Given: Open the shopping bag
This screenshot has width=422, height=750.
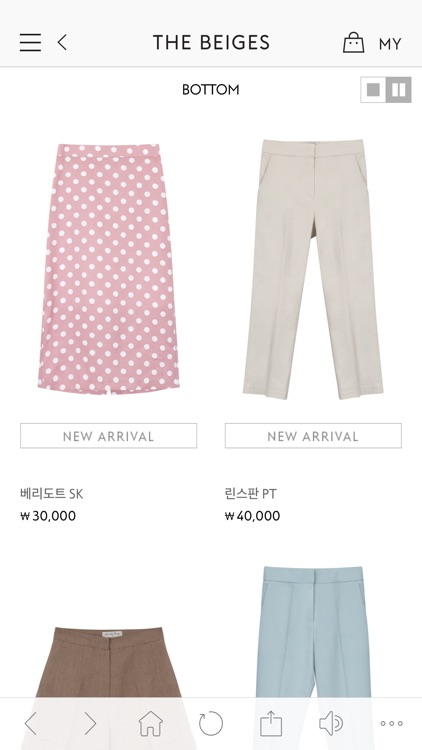Looking at the screenshot, I should point(354,43).
